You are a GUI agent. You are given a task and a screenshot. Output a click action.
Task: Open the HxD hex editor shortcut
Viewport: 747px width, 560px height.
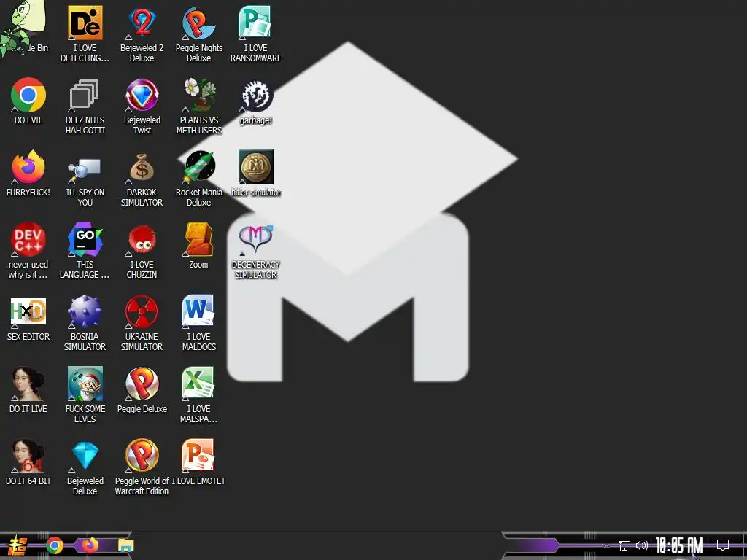click(28, 318)
